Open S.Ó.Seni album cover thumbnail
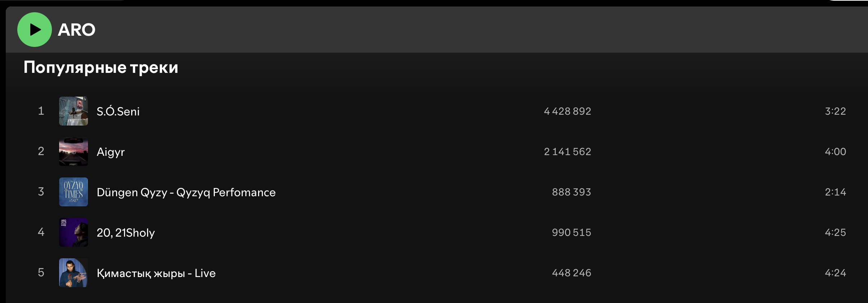The image size is (868, 303). (74, 111)
